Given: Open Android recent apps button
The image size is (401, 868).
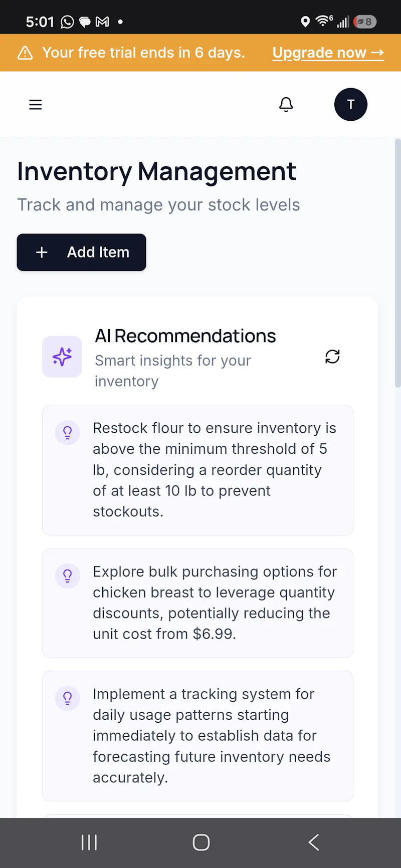Looking at the screenshot, I should pos(89,842).
